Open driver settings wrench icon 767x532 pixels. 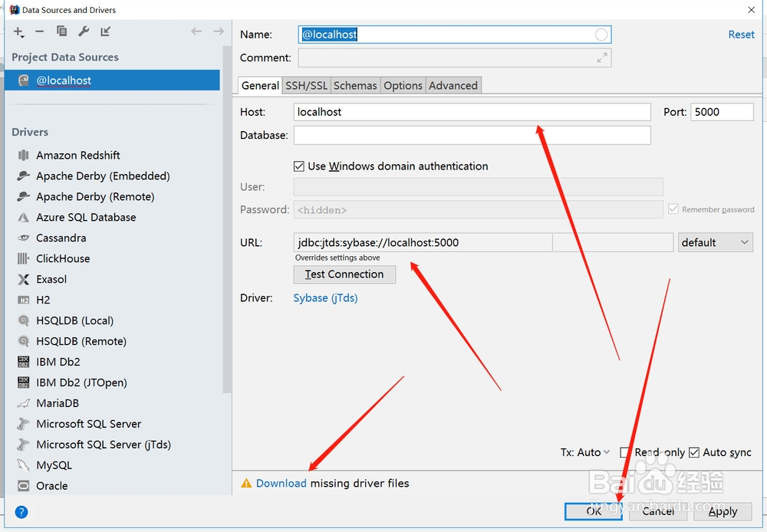(x=84, y=31)
